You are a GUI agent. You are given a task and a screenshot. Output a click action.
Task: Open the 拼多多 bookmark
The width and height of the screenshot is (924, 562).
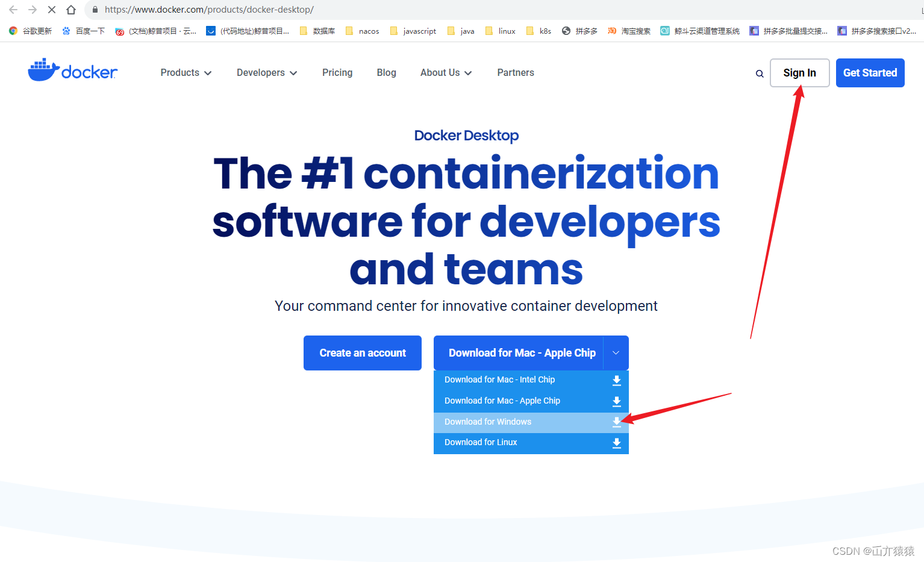(x=579, y=31)
